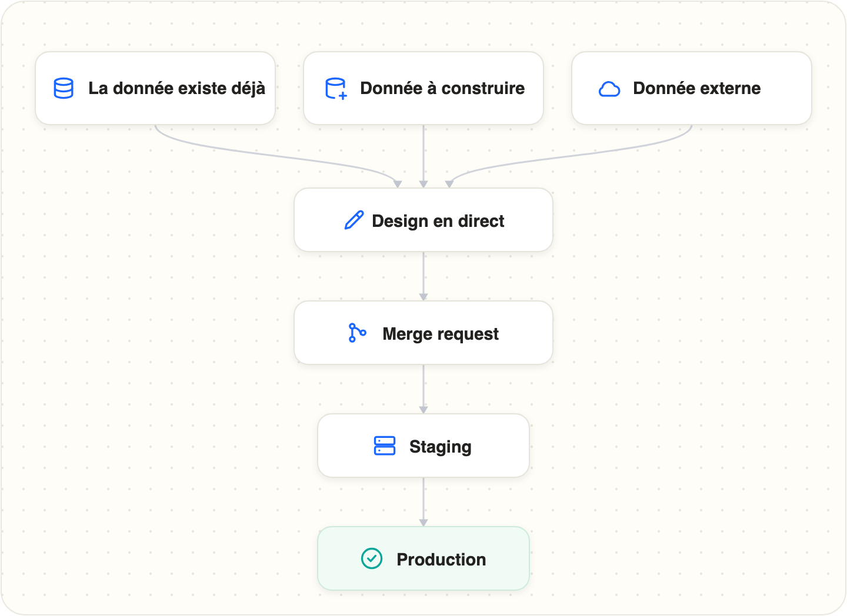The width and height of the screenshot is (847, 616).
Task: Click arrowhead entering Staging node
Action: (423, 410)
